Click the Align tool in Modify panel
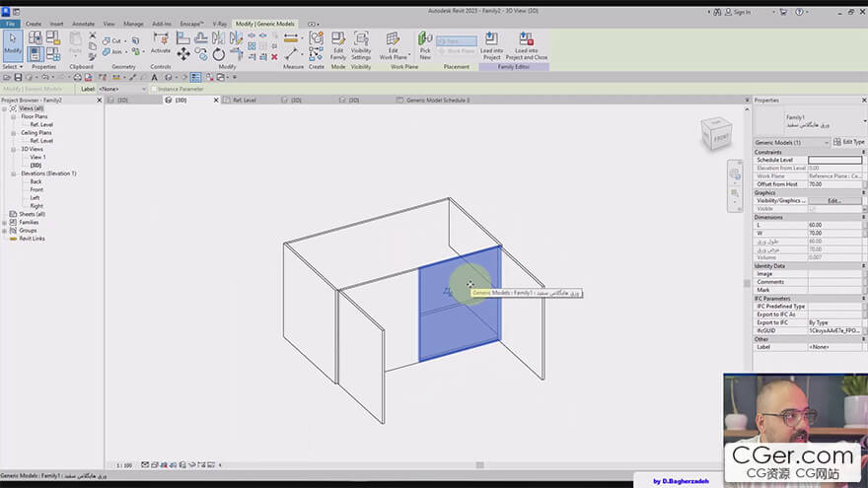This screenshot has height=488, width=868. [x=182, y=37]
